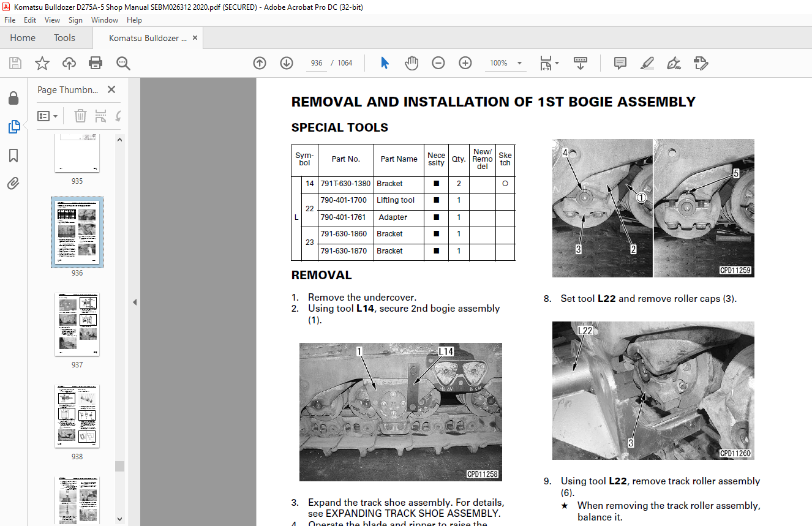812x526 pixels.
Task: Open the View menu
Action: coord(53,20)
